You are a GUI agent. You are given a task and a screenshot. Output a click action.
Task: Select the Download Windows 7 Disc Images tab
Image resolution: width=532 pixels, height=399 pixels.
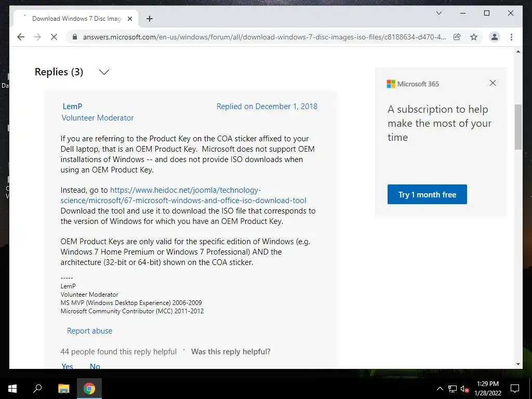pyautogui.click(x=76, y=19)
